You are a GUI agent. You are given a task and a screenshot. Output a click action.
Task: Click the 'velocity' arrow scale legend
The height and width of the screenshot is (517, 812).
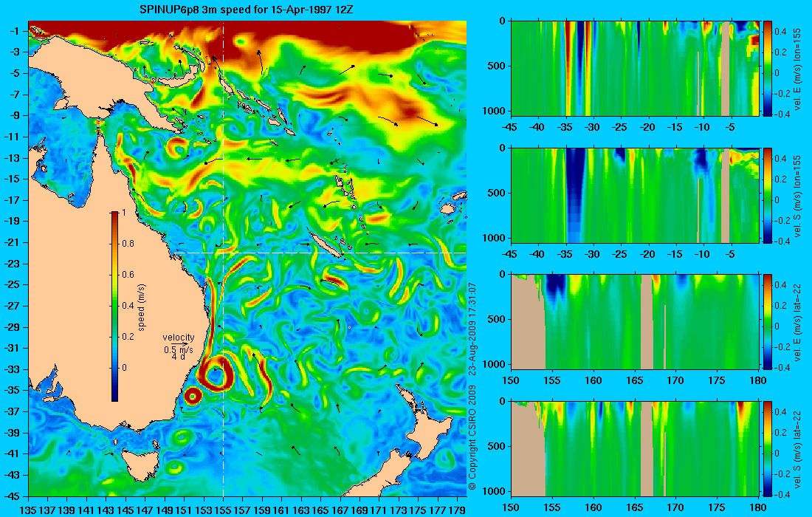click(179, 346)
